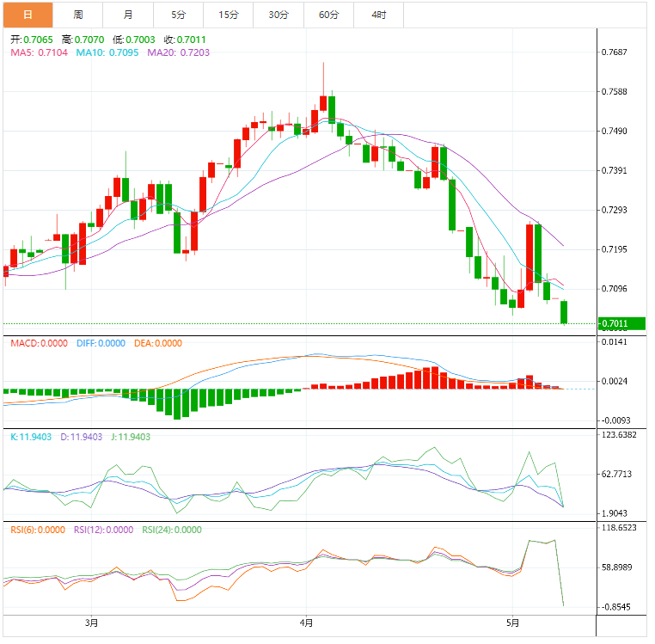Click the 4月 date axis marker
The image size is (655, 644).
(x=306, y=623)
